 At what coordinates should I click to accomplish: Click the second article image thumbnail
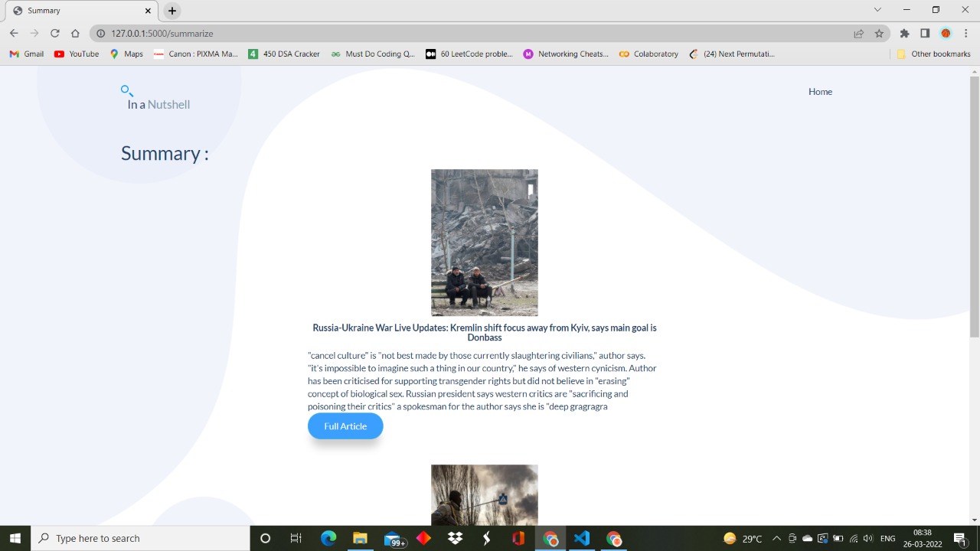[485, 494]
